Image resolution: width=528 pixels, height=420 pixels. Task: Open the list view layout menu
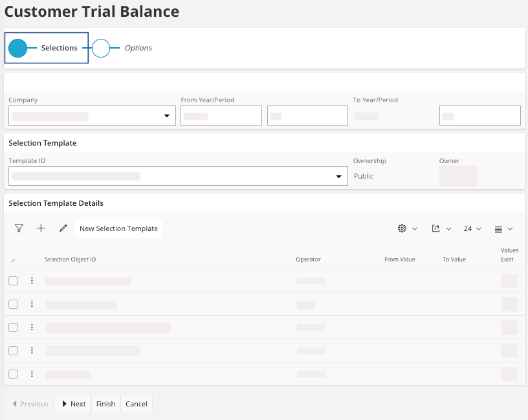pyautogui.click(x=503, y=228)
